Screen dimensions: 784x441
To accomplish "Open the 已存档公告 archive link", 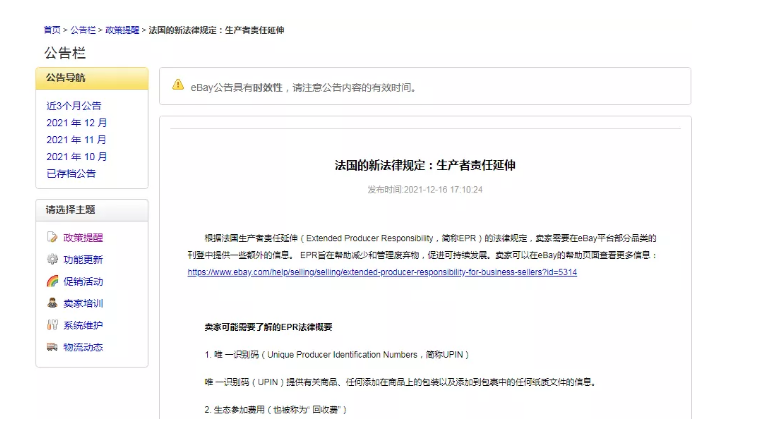I will click(x=71, y=173).
